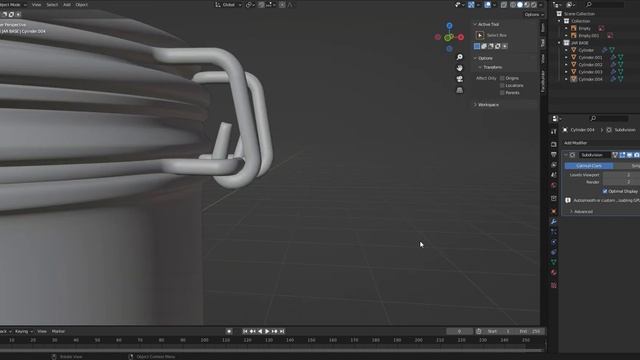Open the View menu in the 3D viewport header
640x360 pixels.
(x=36, y=5)
